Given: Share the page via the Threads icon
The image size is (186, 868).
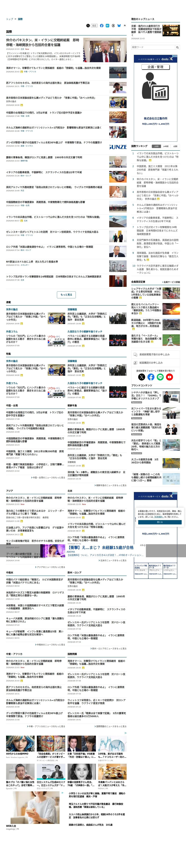Looking at the screenshot, I should tap(113, 26).
